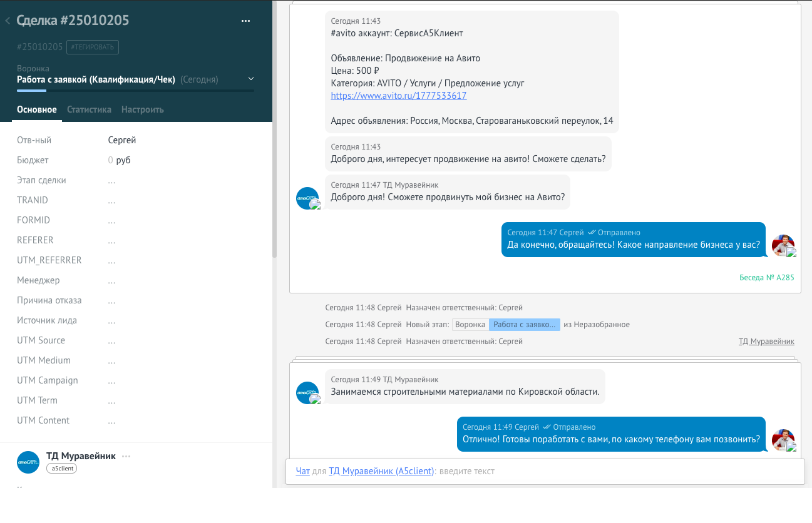Image resolution: width=812 pixels, height=523 pixels.
Task: Click the Работа с заявко... stage badge
Action: coord(525,325)
